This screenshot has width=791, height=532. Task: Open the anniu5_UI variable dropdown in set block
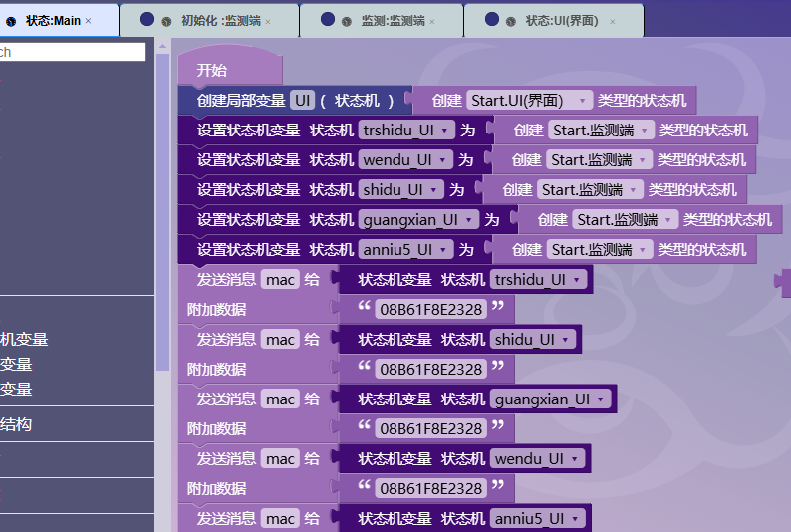[x=405, y=250]
